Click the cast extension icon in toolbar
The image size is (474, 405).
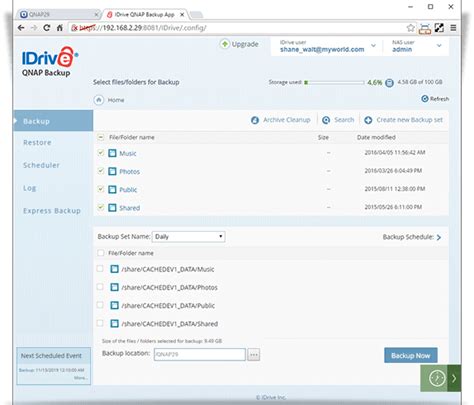coord(425,29)
